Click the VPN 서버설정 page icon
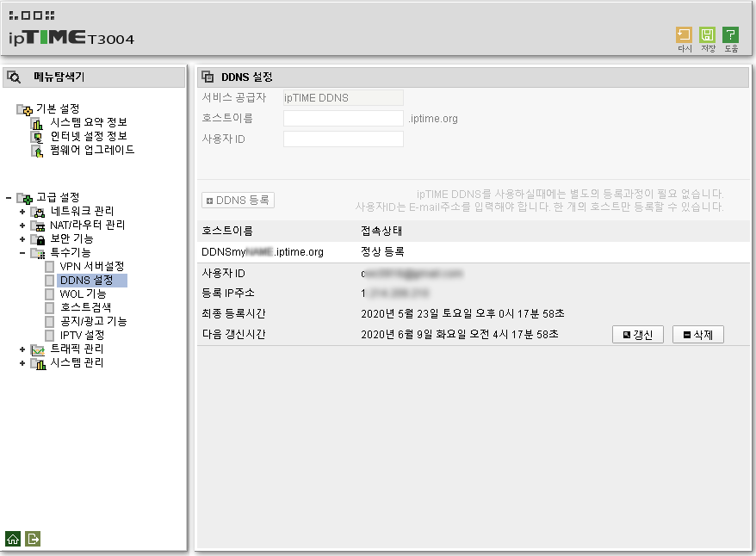 (x=49, y=267)
